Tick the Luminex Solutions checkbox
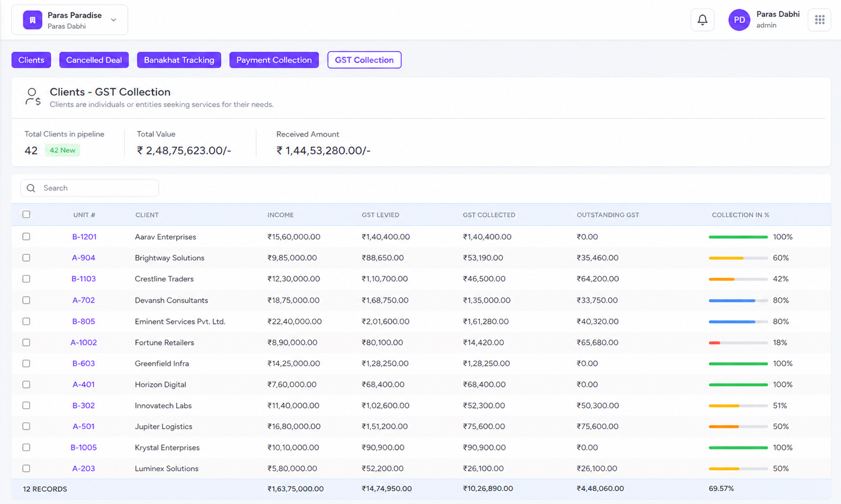This screenshot has height=504, width=841. click(x=26, y=468)
